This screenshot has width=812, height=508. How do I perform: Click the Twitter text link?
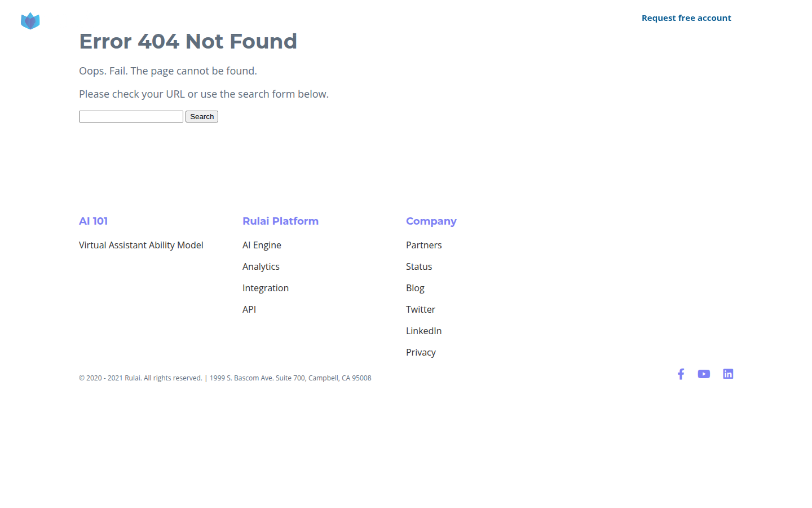(x=421, y=309)
